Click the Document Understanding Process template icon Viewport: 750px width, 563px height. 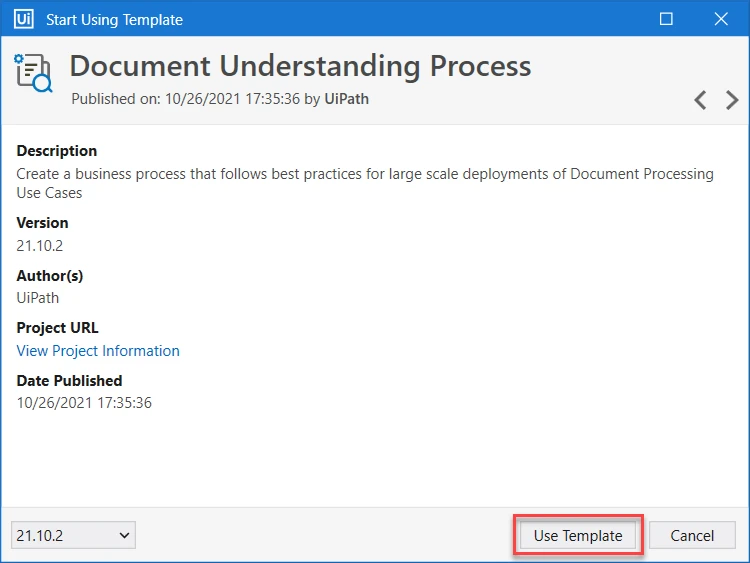pyautogui.click(x=33, y=73)
